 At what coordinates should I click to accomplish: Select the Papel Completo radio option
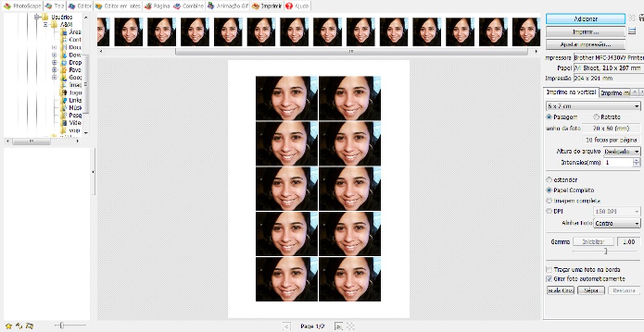pyautogui.click(x=570, y=190)
